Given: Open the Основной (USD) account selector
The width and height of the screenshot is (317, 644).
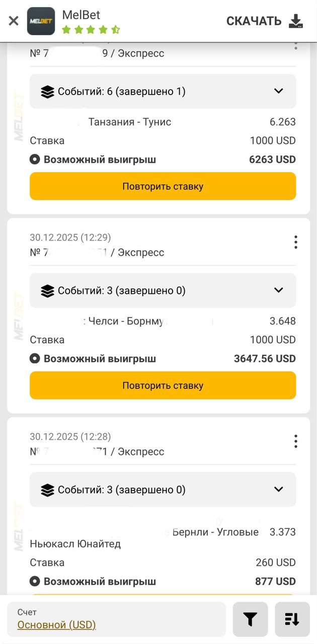Looking at the screenshot, I should [x=56, y=625].
